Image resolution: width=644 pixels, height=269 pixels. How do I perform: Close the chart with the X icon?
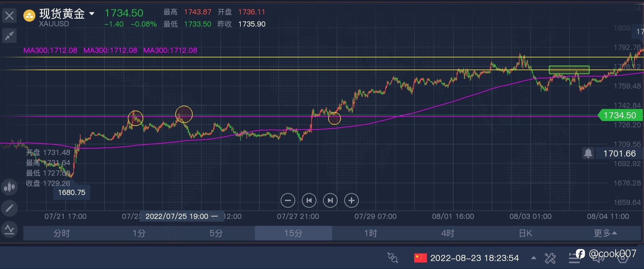[9, 15]
